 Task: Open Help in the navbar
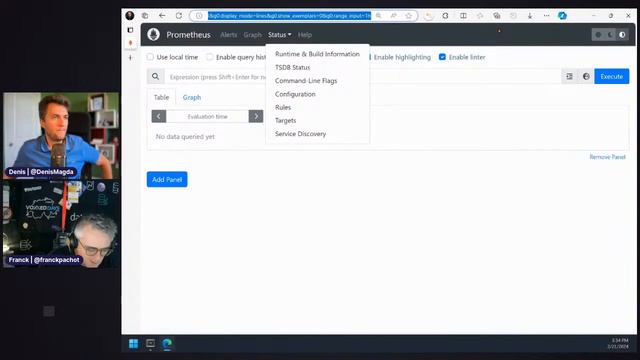coord(304,35)
